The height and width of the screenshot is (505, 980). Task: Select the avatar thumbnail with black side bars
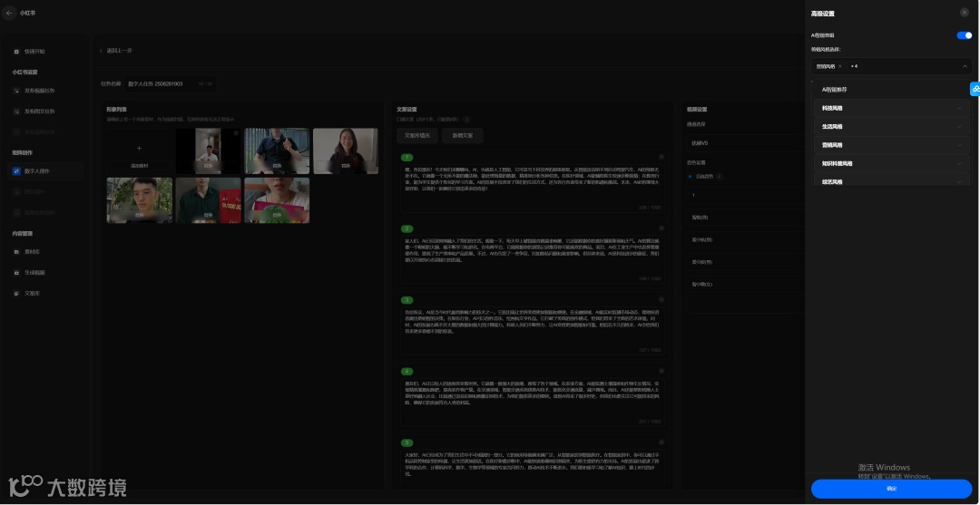[x=208, y=151]
